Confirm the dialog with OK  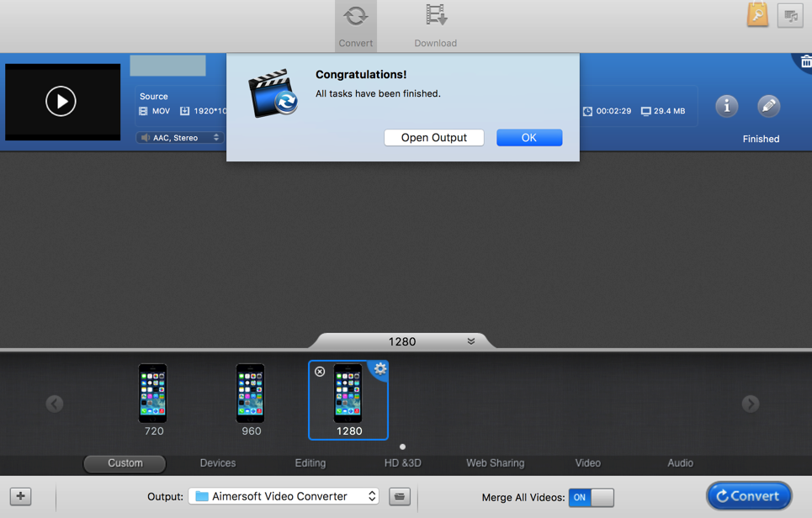tap(529, 138)
